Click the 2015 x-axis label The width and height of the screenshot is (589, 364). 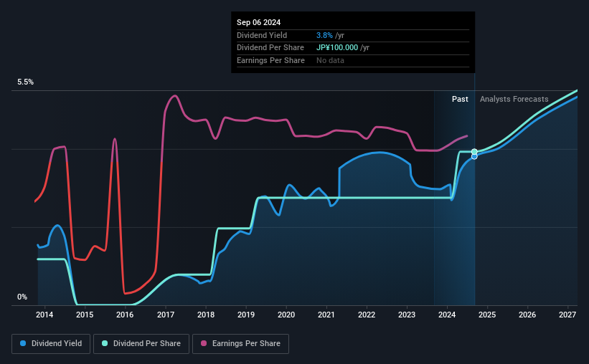[85, 315]
